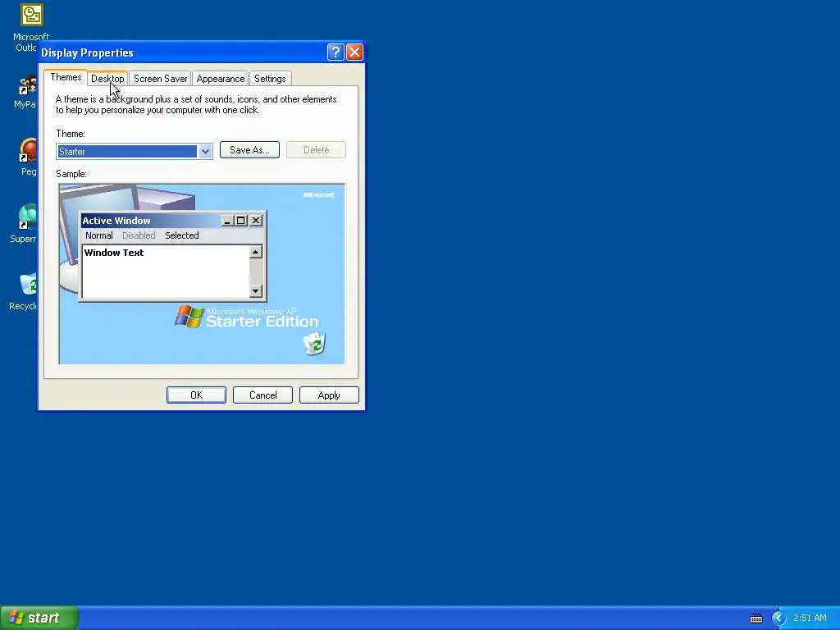The width and height of the screenshot is (840, 630).
Task: Select the MyPa desktop shortcut icon
Action: pos(28,85)
